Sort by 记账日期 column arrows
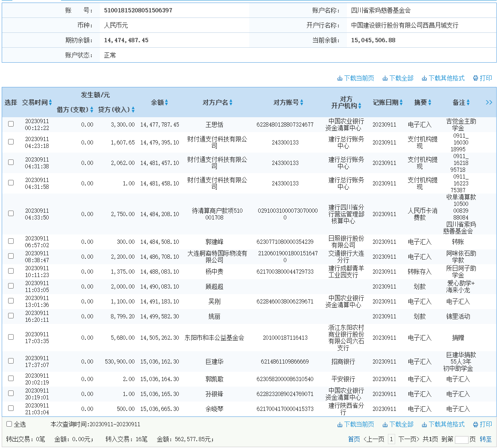 pos(401,102)
